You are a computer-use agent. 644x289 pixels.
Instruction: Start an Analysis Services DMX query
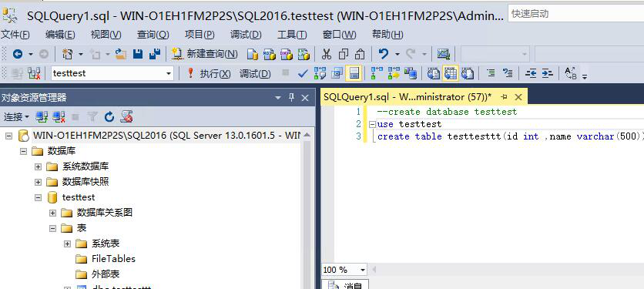(x=286, y=54)
